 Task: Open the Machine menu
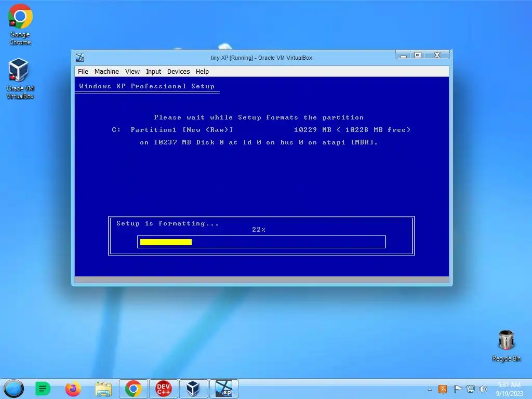107,72
